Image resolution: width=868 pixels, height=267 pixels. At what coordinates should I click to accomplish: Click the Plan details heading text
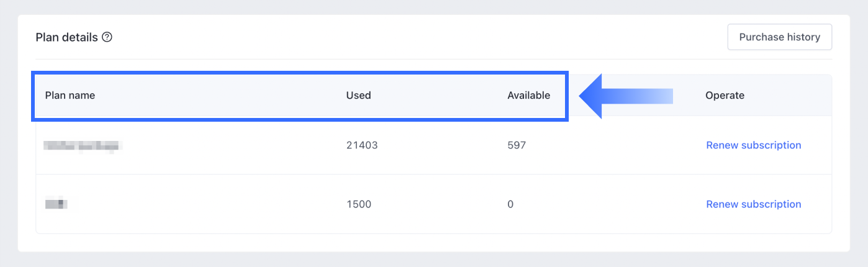pyautogui.click(x=66, y=37)
